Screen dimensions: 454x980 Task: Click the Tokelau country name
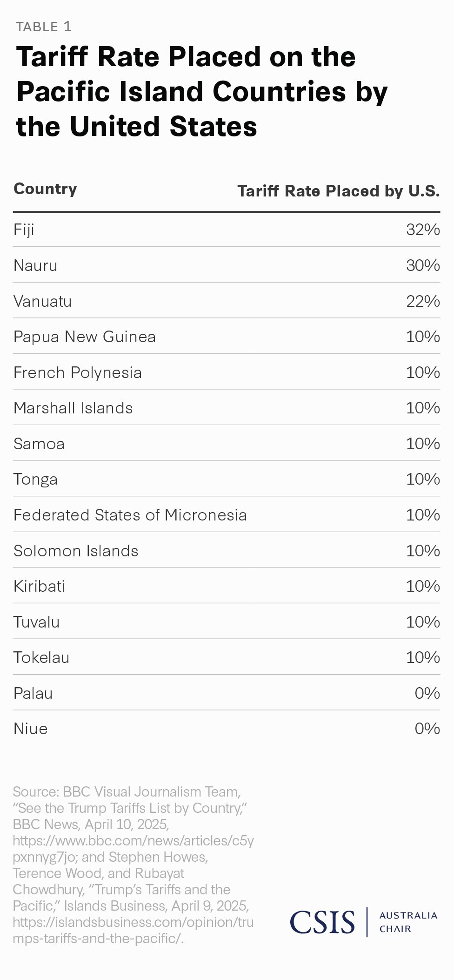(x=41, y=657)
